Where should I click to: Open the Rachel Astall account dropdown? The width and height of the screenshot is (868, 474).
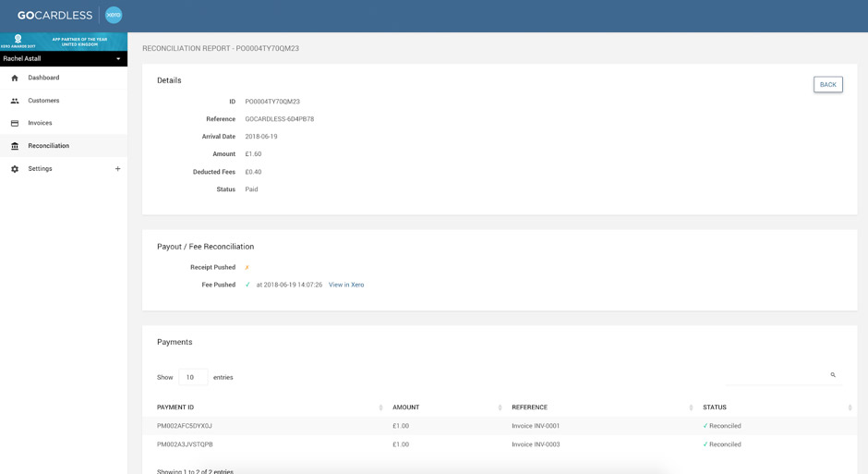click(64, 59)
